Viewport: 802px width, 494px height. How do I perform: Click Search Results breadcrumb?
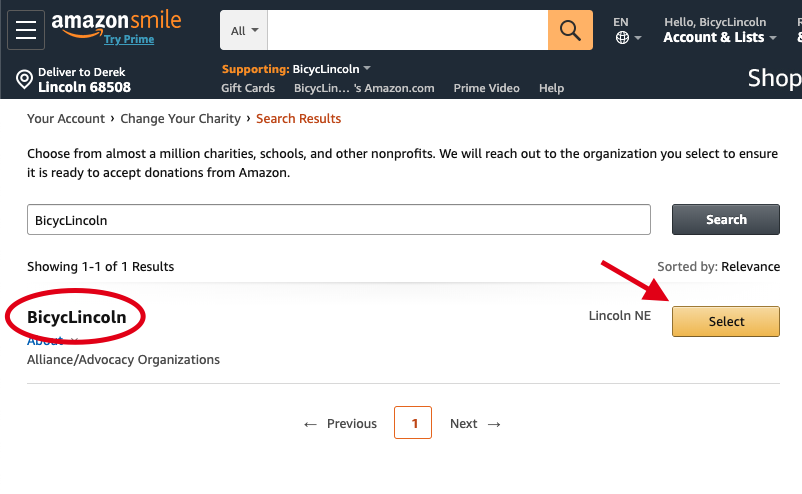(x=299, y=119)
